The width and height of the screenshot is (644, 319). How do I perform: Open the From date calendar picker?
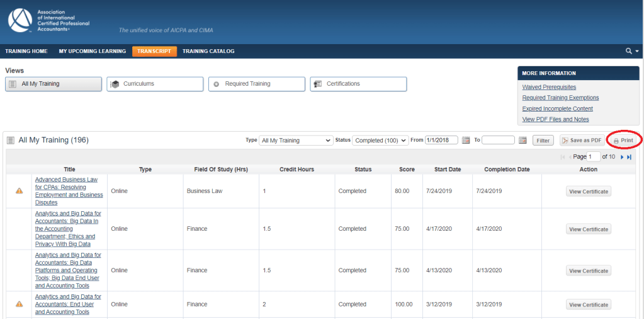pyautogui.click(x=466, y=141)
